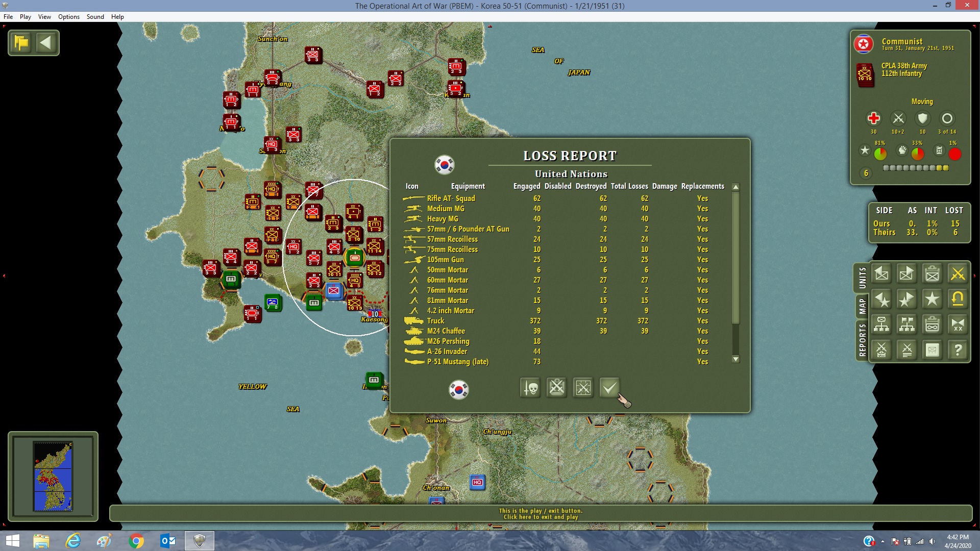Select the blue HQ unit near Ch'onan
This screenshot has width=980, height=551.
(477, 482)
